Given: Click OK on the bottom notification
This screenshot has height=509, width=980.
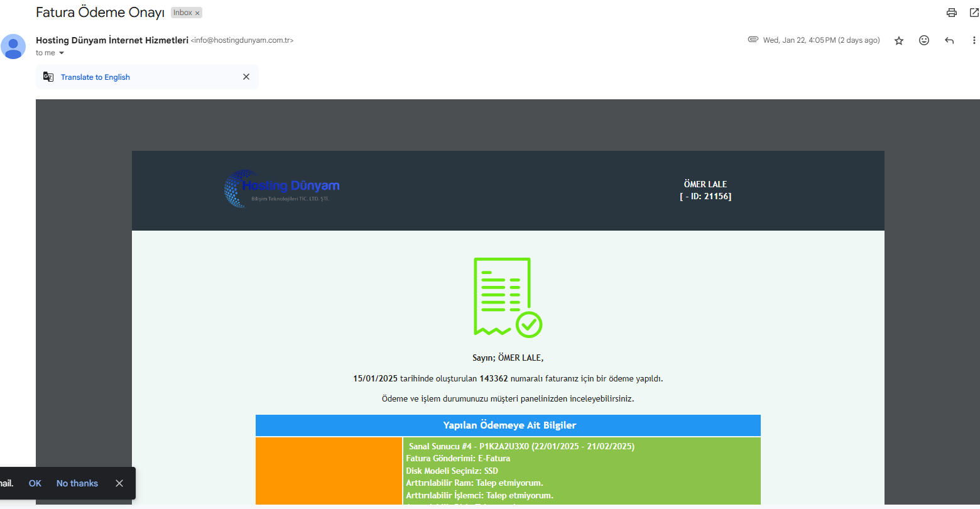Looking at the screenshot, I should (35, 483).
